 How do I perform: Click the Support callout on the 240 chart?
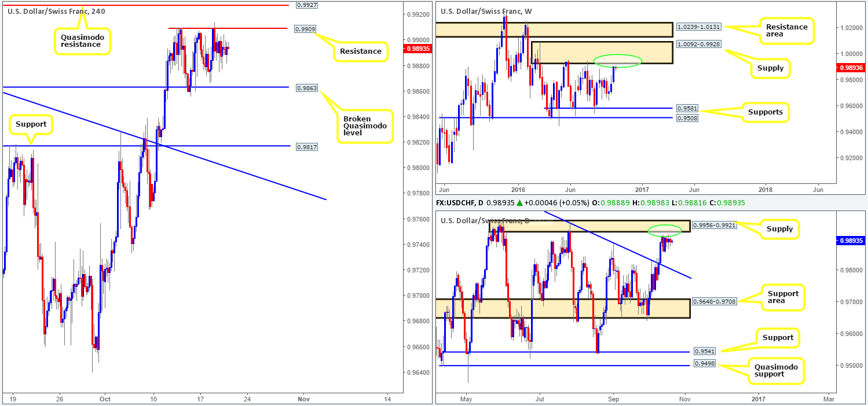pos(30,124)
